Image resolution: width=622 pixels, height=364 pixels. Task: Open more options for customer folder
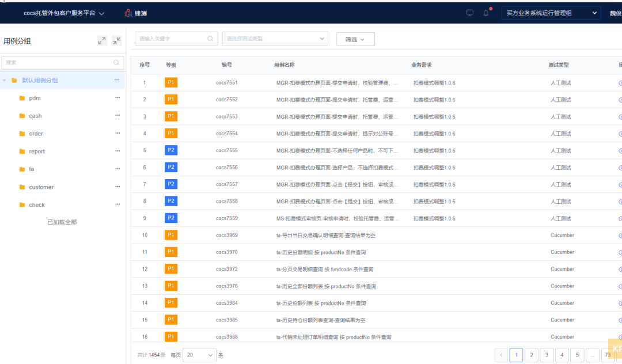pos(117,187)
